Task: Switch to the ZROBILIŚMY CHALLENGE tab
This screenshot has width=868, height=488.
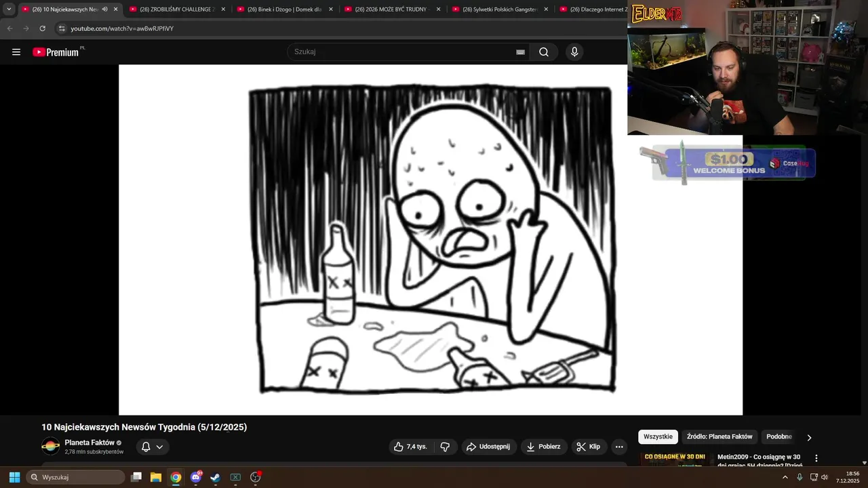Action: [177, 9]
